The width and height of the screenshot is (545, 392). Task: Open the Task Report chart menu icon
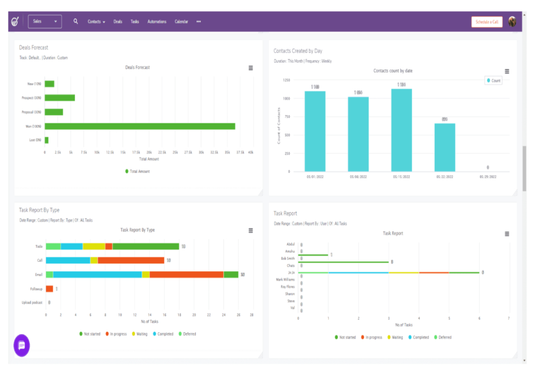tap(508, 233)
